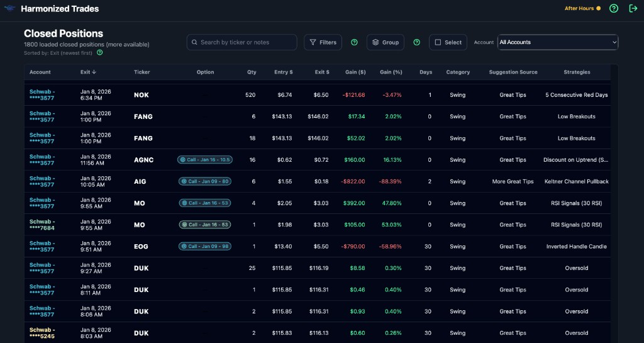
Task: Open Schwab ****3577 link in NOK row
Action: pos(42,95)
